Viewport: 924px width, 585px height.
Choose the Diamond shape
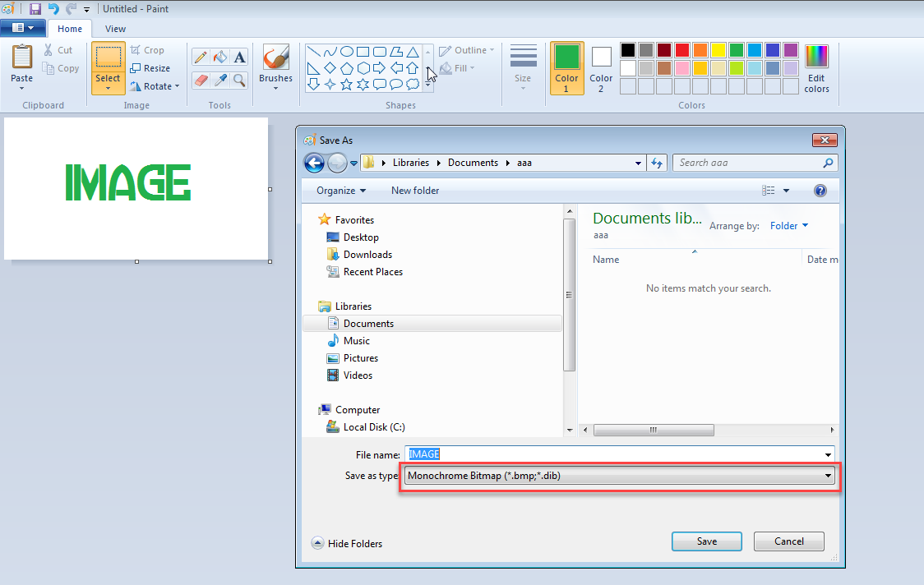pos(330,67)
